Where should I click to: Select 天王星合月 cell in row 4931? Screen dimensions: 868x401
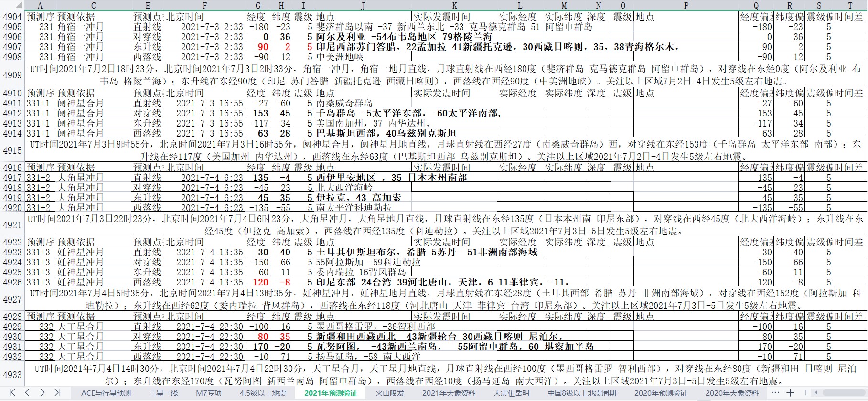[x=93, y=347]
